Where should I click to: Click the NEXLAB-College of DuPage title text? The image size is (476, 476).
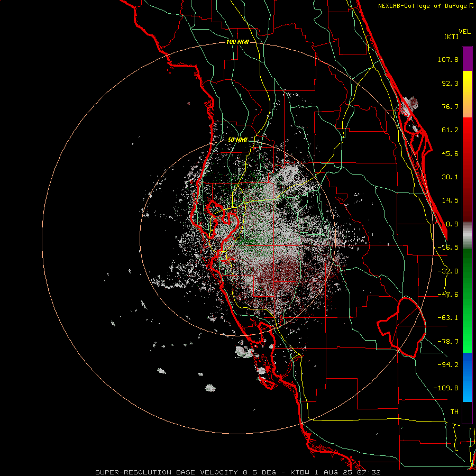[425, 6]
